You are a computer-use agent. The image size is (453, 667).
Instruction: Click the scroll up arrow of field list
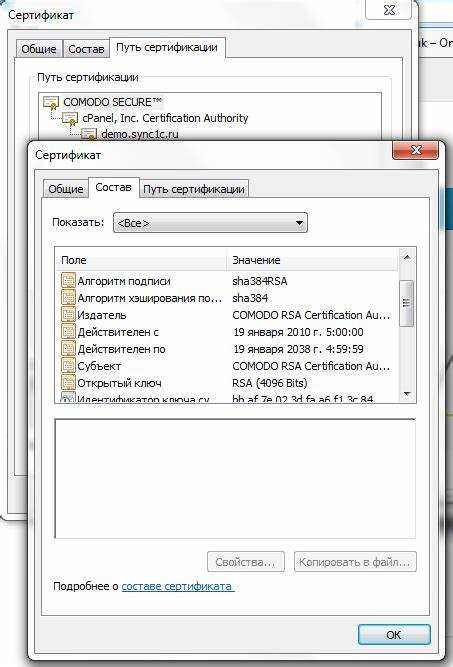[x=407, y=257]
